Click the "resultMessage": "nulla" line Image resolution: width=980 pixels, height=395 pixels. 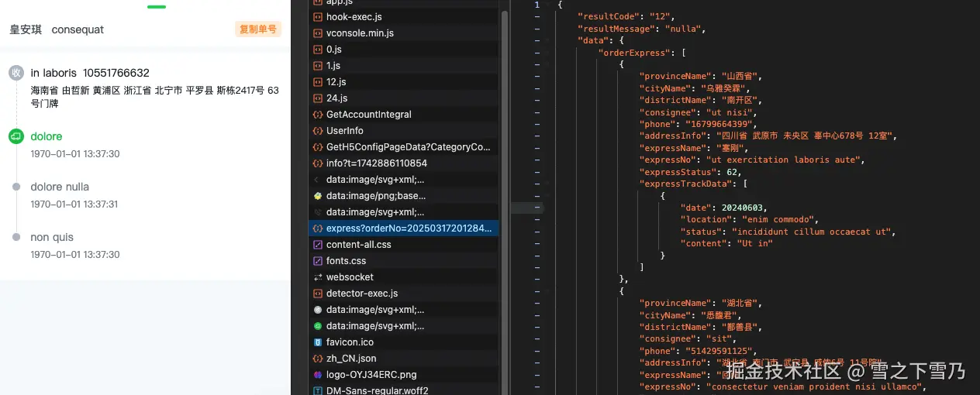coord(640,29)
